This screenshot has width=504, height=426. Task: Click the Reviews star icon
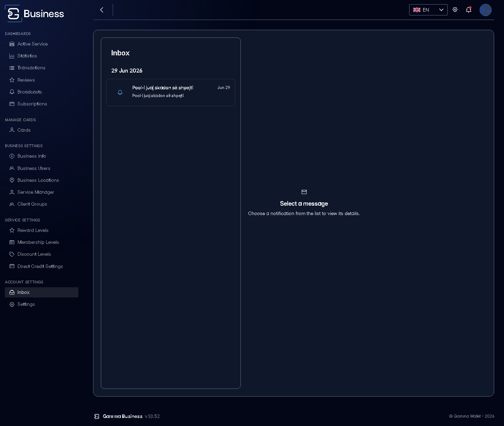coord(12,80)
